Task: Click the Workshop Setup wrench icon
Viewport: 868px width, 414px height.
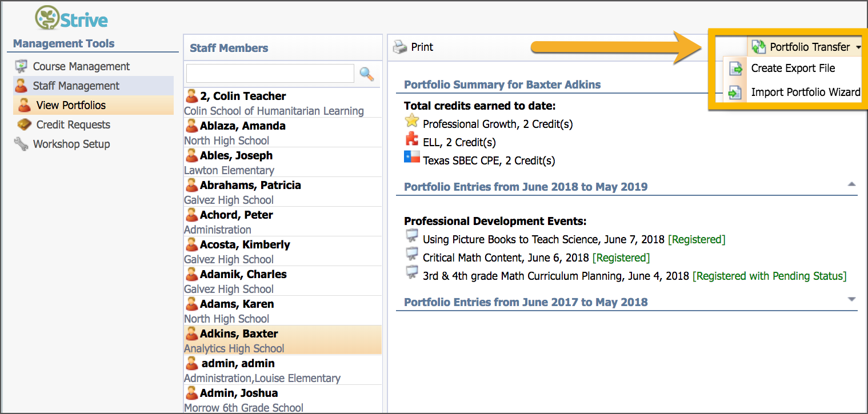Action: pos(21,144)
